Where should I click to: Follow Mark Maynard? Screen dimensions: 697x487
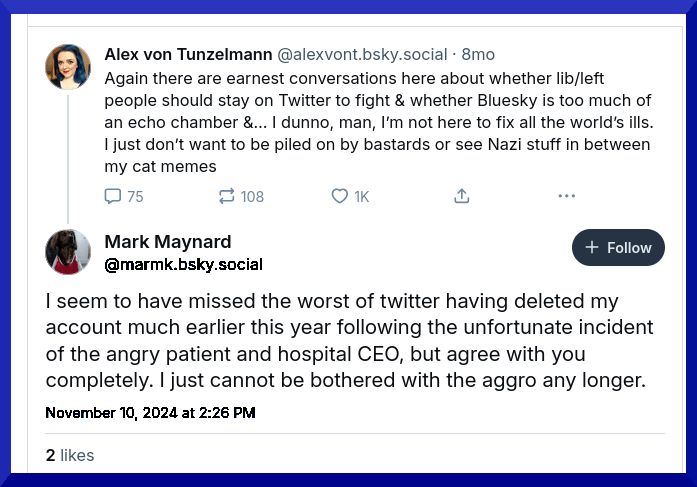coord(618,247)
